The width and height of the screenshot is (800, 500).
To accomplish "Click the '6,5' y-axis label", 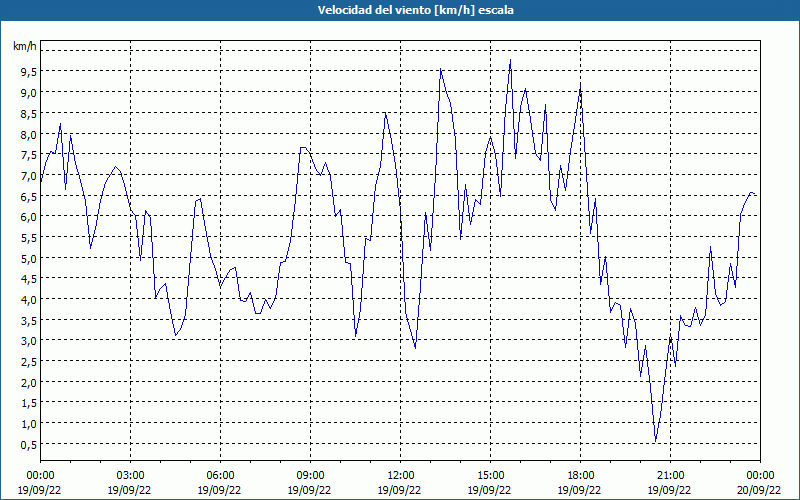I will click(x=28, y=196).
